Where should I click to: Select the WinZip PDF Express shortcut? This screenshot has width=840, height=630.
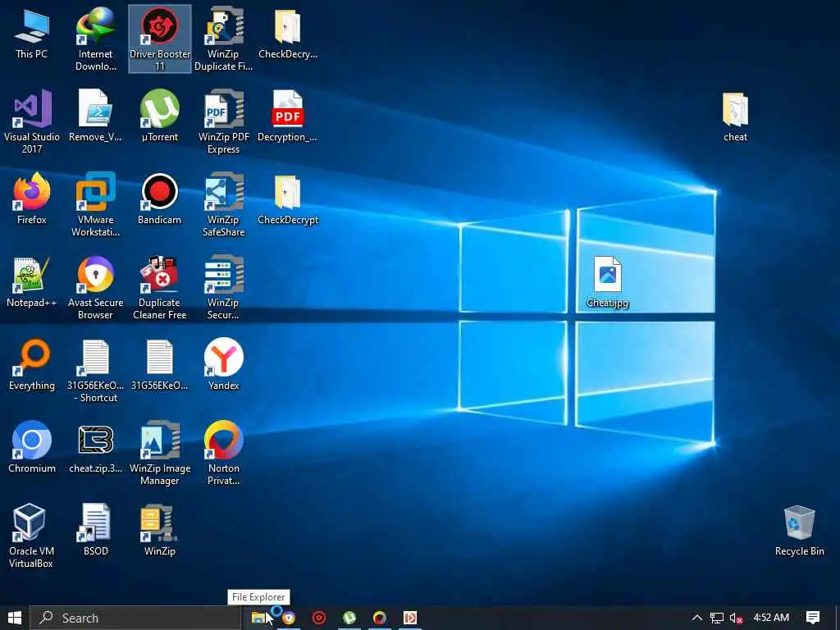click(x=223, y=122)
